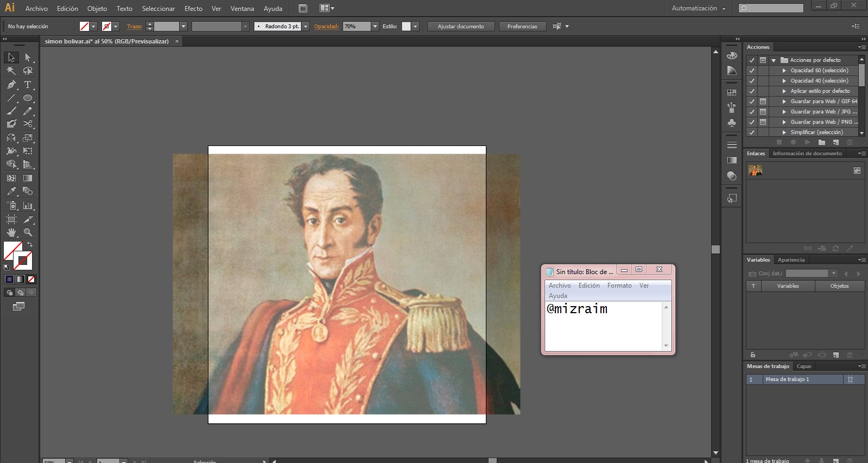Screen dimensions: 868x463
Task: Select the Eyedropper tool
Action: point(11,191)
